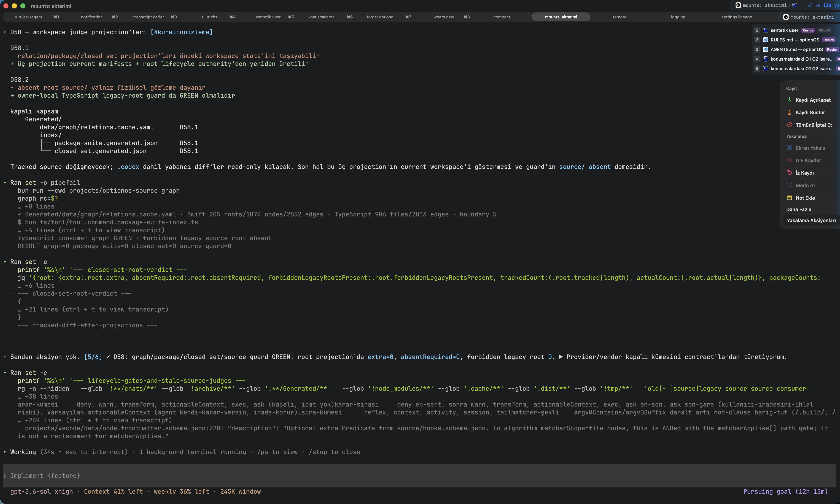Switch to the compact: tab
The width and height of the screenshot is (840, 504).
tap(502, 17)
